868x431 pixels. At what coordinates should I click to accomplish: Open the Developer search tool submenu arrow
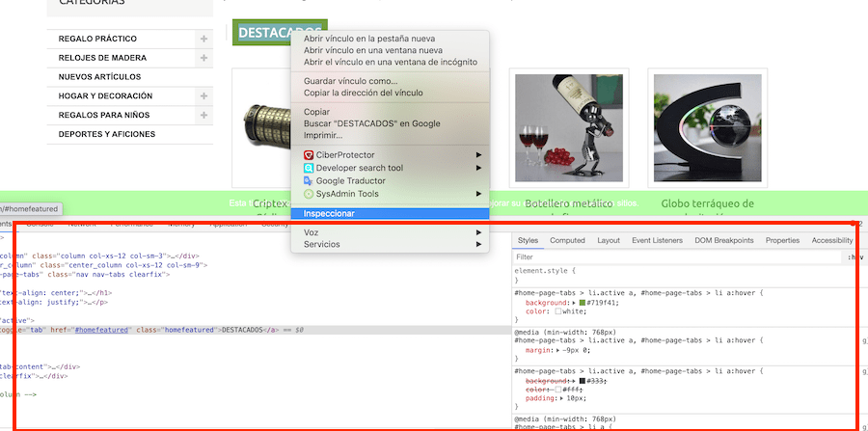coord(478,168)
